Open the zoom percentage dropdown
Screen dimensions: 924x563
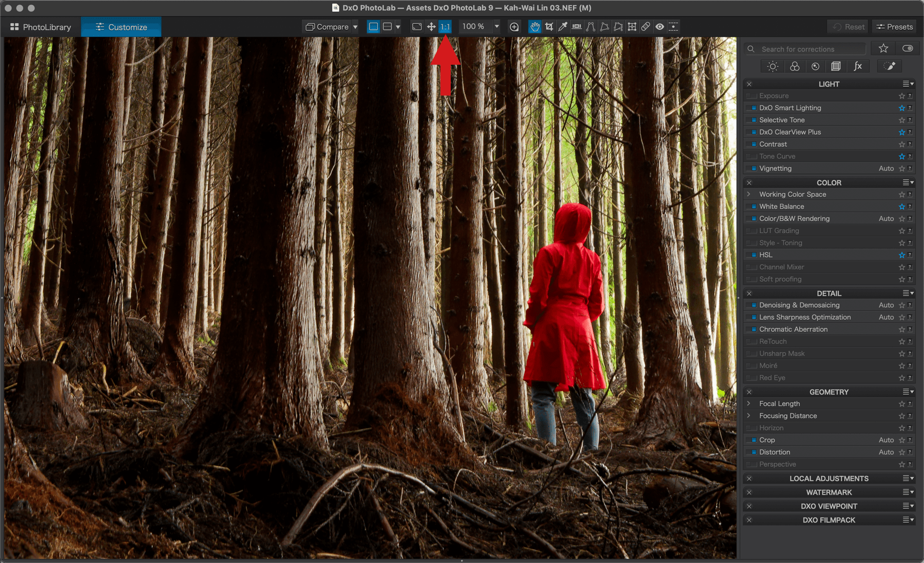[496, 27]
